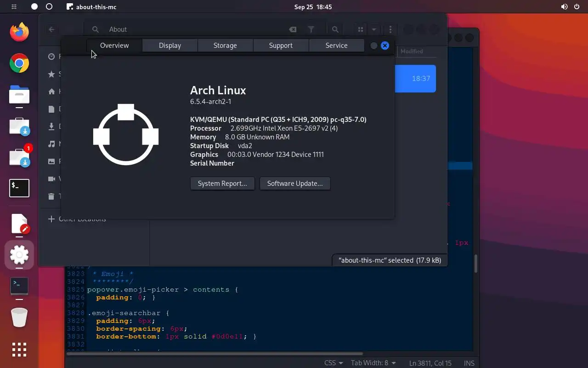Open Downloads icon in Files sidebar
The width and height of the screenshot is (588, 368).
(x=51, y=126)
